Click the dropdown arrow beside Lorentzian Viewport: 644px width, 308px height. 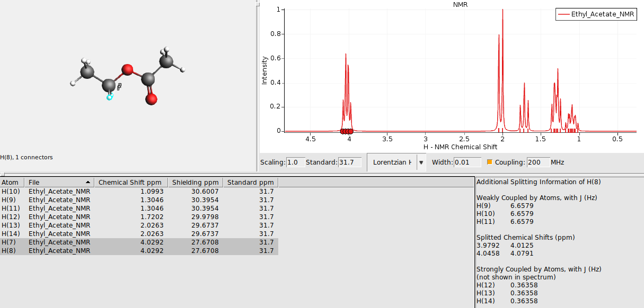click(421, 162)
